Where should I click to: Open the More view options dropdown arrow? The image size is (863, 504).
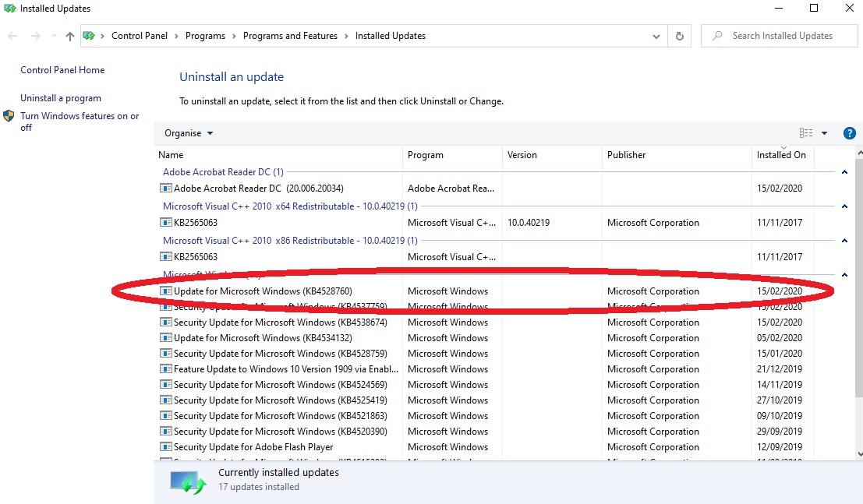click(x=825, y=133)
